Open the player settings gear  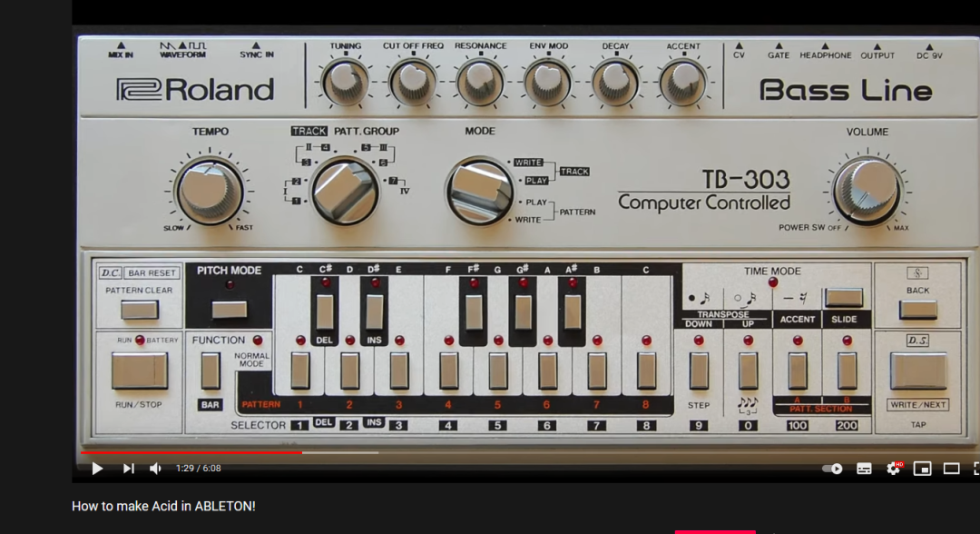(x=894, y=469)
